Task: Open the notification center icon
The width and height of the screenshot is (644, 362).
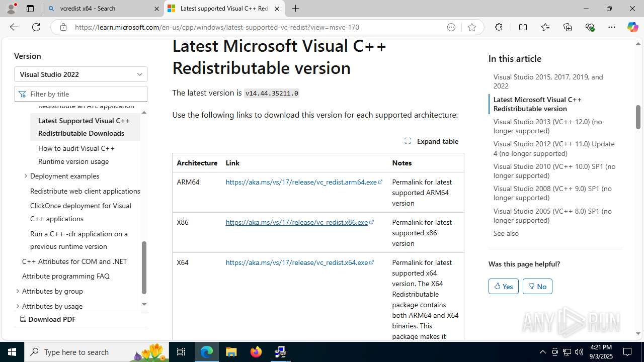Action: coord(627,352)
